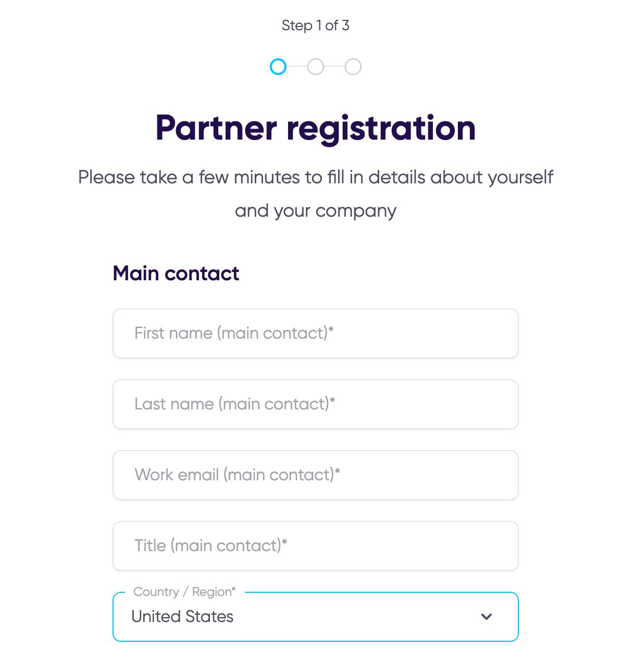
Task: Jump to the second step circle
Action: tap(316, 67)
